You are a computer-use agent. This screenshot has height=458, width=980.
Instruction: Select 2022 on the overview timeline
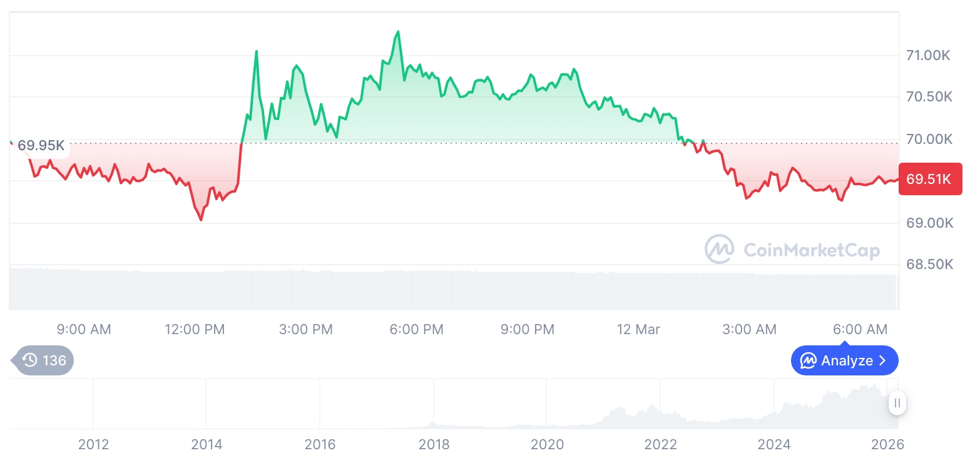coord(661,444)
